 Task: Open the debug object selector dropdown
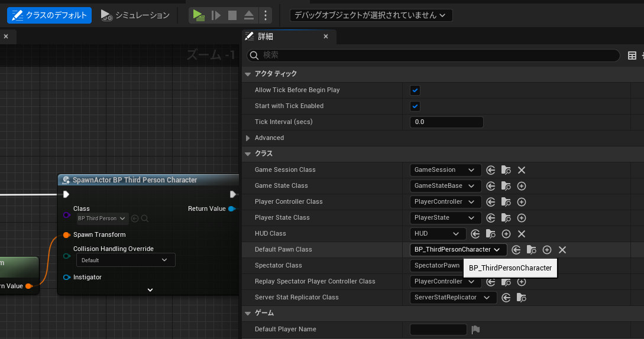coord(371,15)
